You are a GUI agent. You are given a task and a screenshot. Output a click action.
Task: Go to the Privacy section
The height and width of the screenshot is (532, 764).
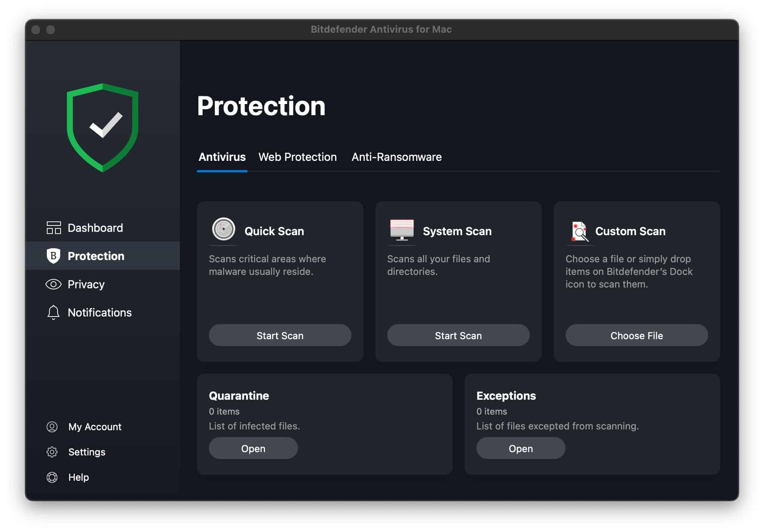103,284
